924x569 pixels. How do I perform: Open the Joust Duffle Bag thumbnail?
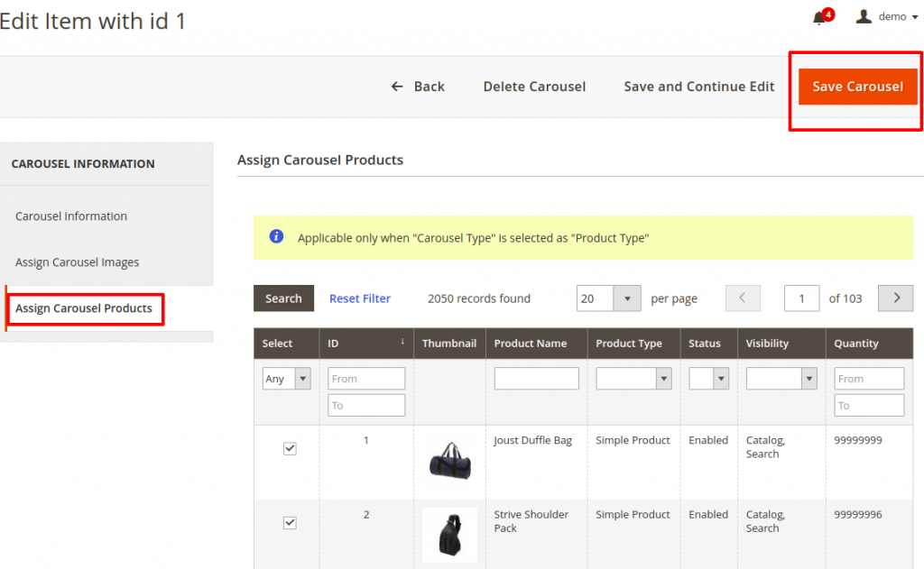[x=449, y=461]
